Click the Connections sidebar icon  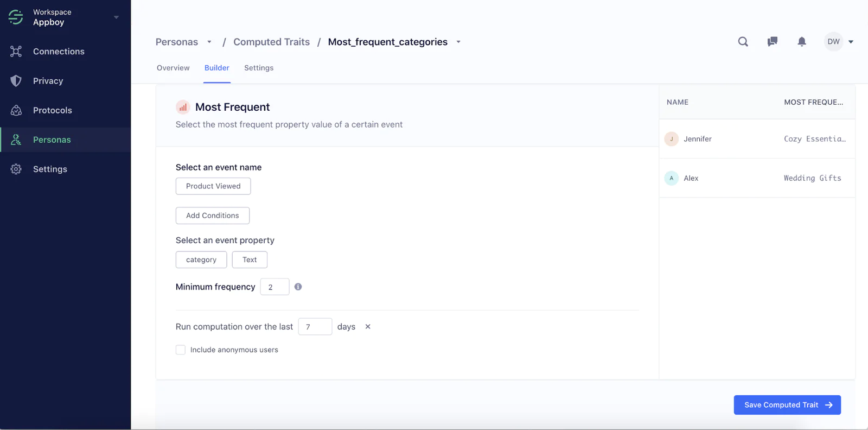(16, 52)
